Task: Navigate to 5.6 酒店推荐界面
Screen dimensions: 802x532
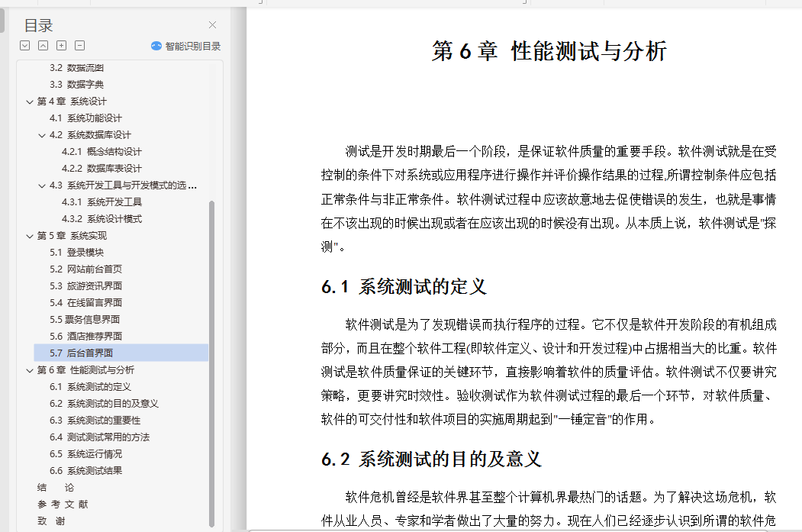Action: coord(86,337)
